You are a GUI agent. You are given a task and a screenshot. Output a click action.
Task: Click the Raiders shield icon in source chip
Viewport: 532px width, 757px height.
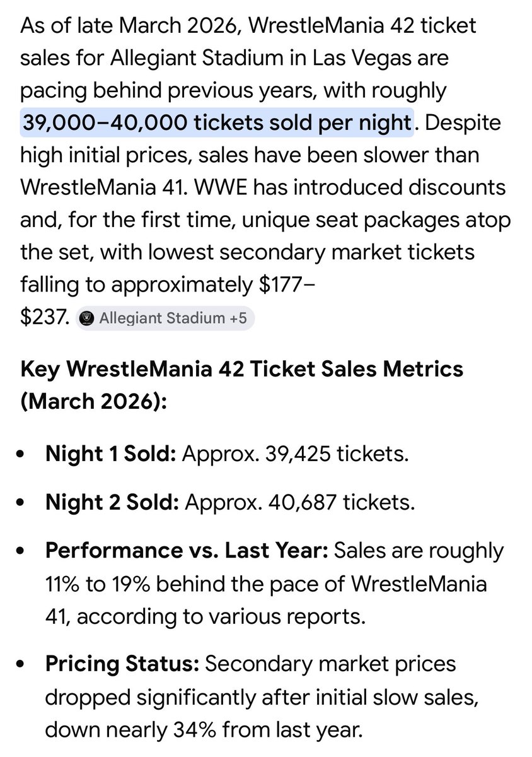coord(89,319)
